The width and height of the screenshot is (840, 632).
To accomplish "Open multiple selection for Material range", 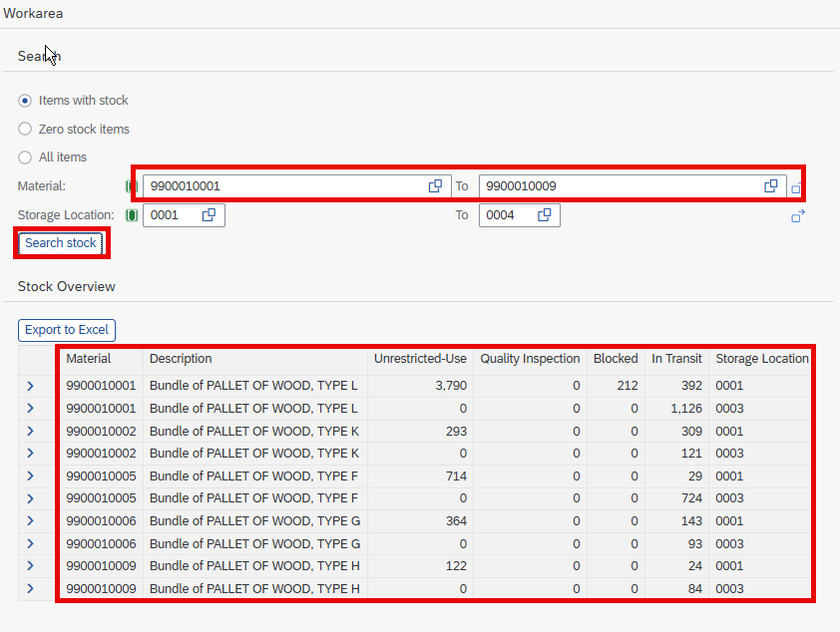I will [796, 187].
